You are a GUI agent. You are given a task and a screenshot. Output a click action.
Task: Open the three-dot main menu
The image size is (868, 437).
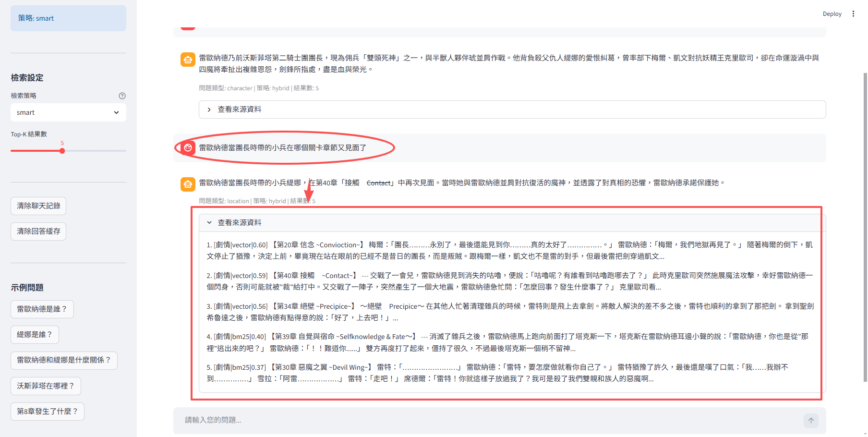(x=853, y=14)
